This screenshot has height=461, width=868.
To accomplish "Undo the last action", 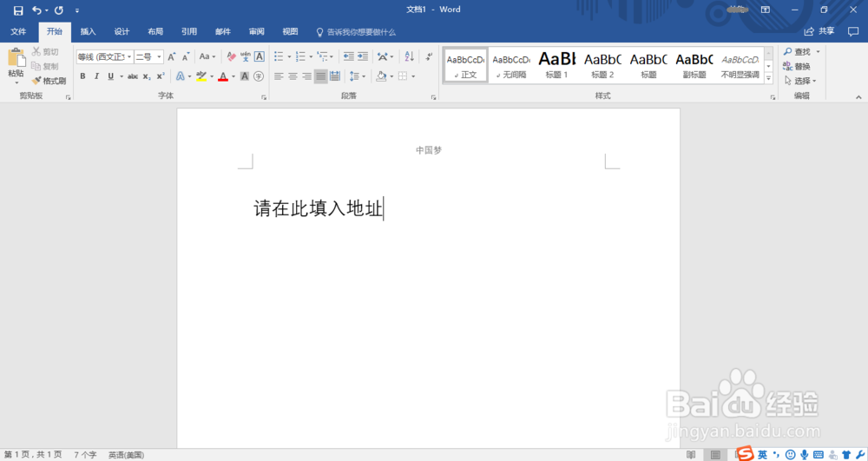I will [36, 10].
